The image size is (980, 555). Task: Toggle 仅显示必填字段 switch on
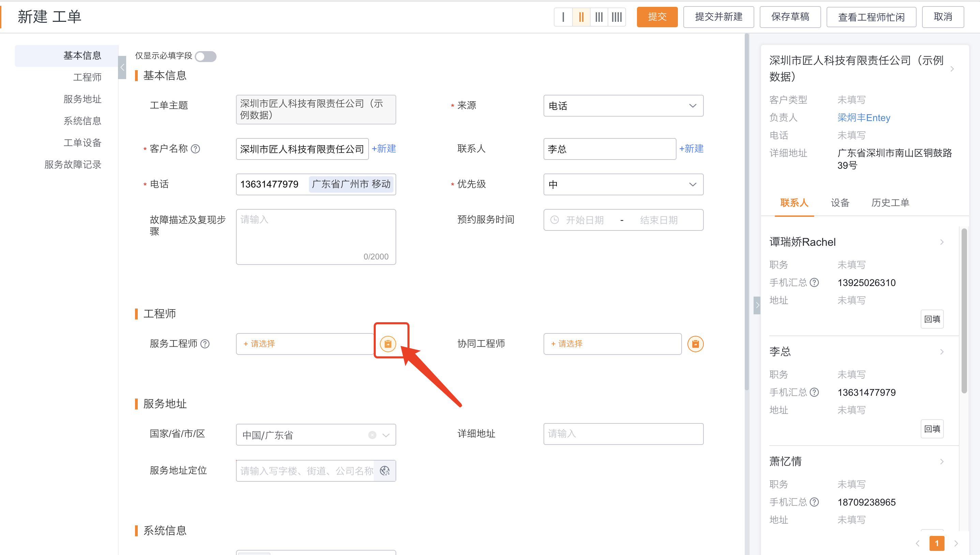pos(206,56)
